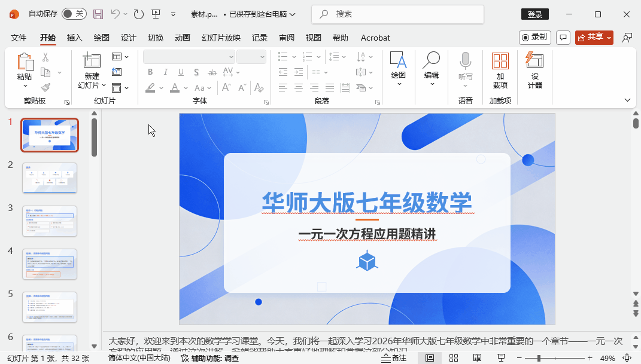Apply text shadow formatting
641x364 pixels.
point(196,72)
